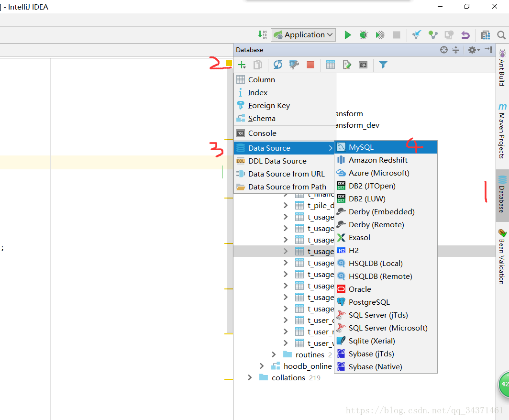This screenshot has height=420, width=509.
Task: Choose Schema menu entry
Action: pos(285,119)
